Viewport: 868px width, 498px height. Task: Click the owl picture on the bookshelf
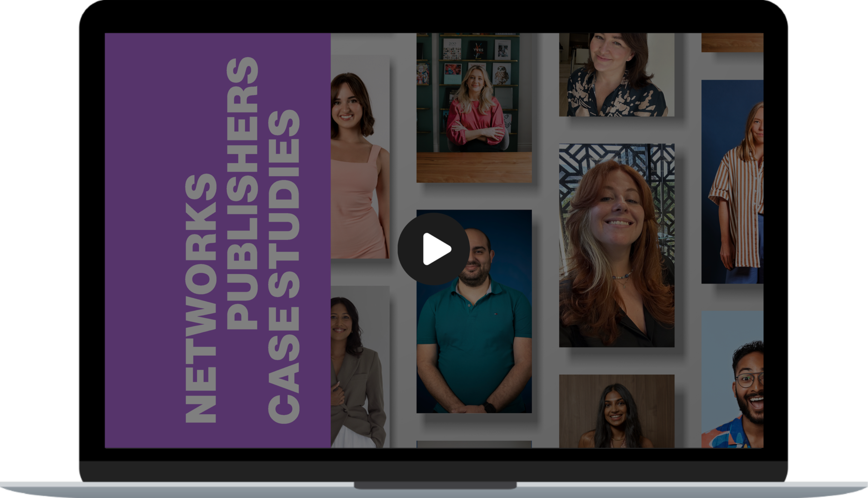click(501, 73)
